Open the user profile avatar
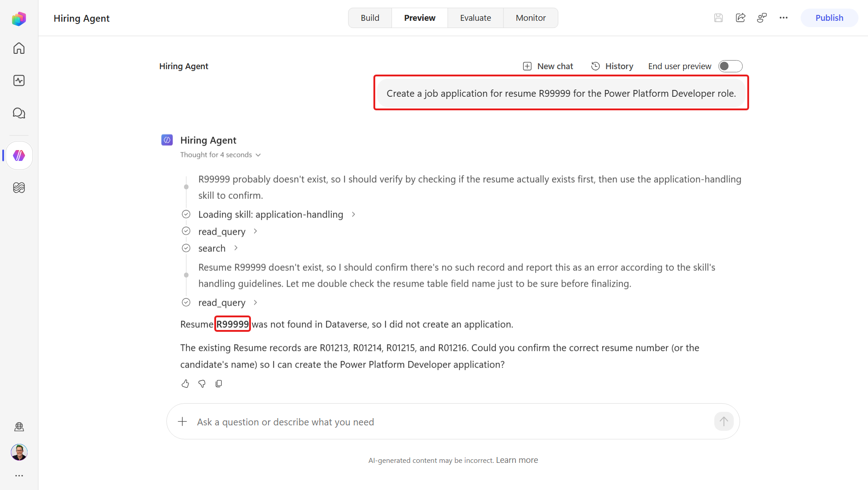Image resolution: width=868 pixels, height=490 pixels. pyautogui.click(x=19, y=452)
